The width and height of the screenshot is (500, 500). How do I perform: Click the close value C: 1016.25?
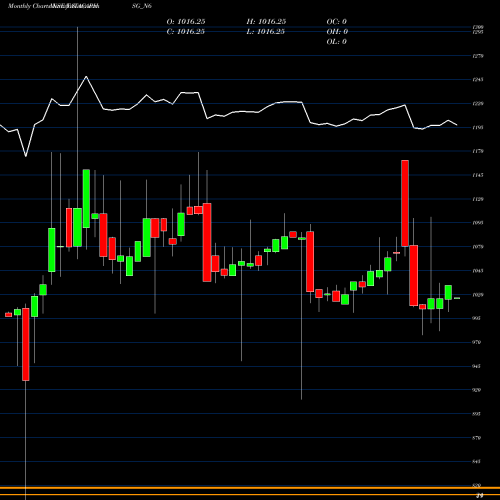coord(186,31)
